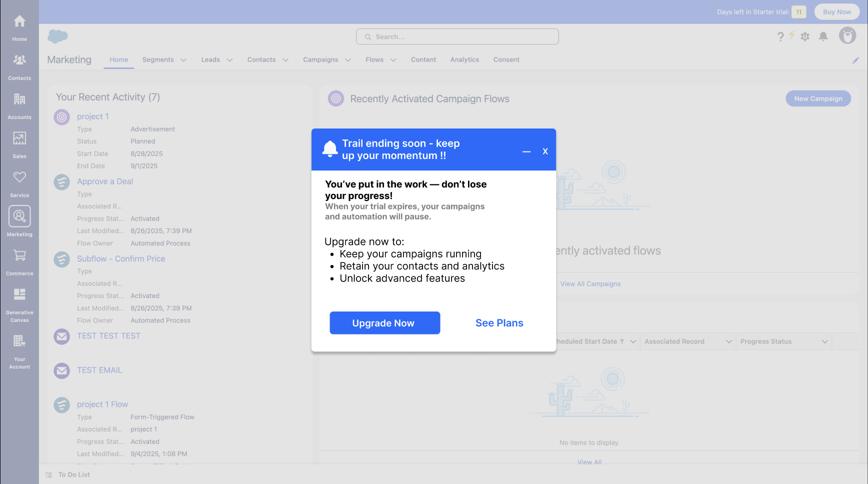Click the pencil edit navigation icon

[x=855, y=60]
